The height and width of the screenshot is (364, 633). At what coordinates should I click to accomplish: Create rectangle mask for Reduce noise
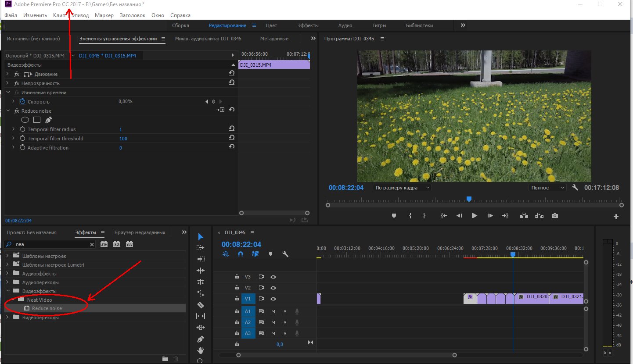pyautogui.click(x=37, y=120)
